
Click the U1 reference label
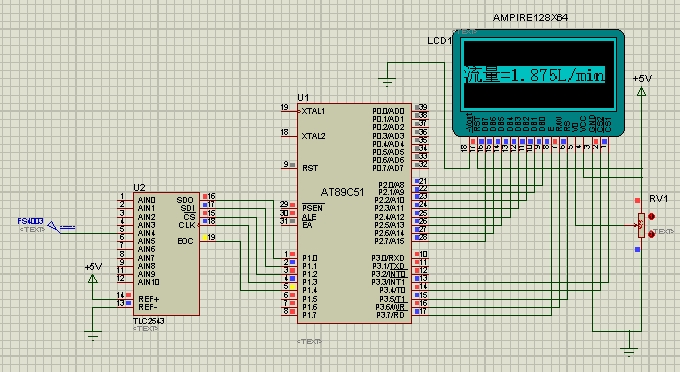303,98
